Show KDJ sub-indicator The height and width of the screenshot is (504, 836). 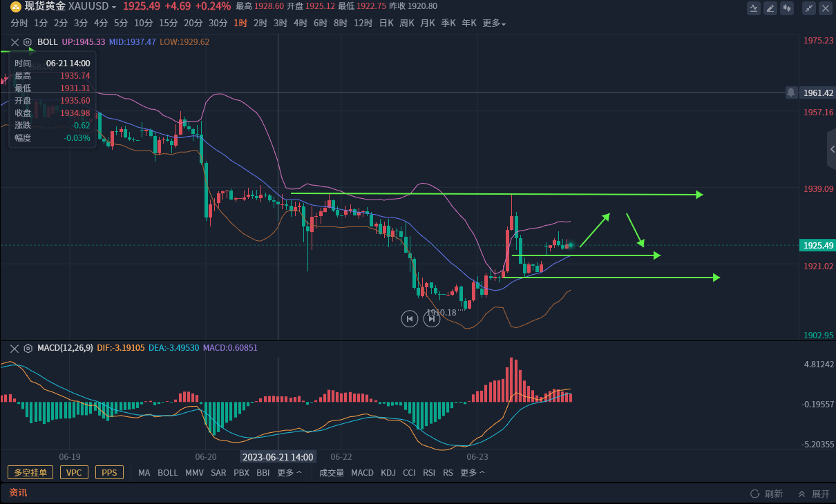click(388, 473)
